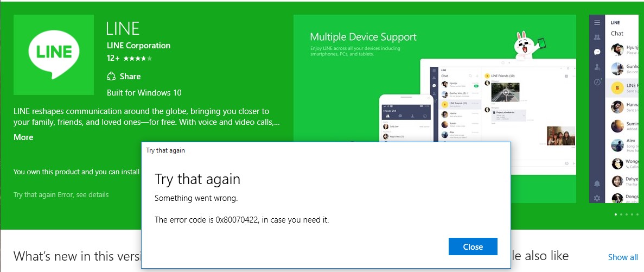Click the 'Something went wrong.' text

click(x=196, y=198)
